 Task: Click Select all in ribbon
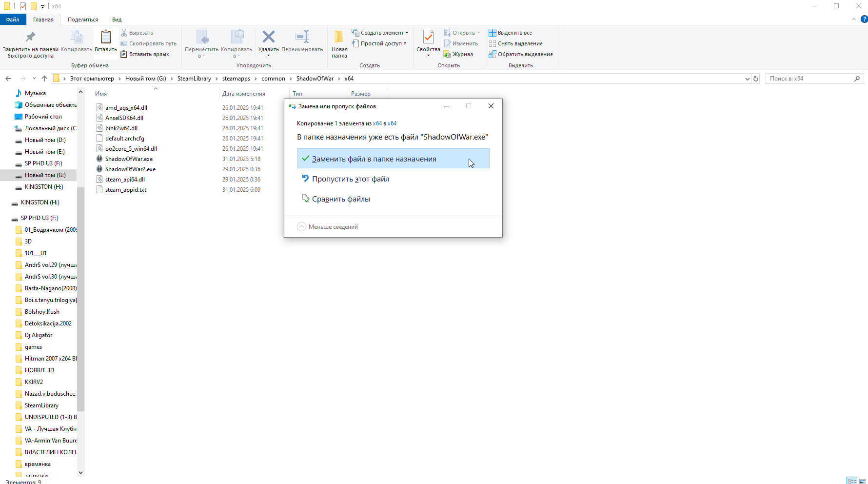tap(511, 33)
